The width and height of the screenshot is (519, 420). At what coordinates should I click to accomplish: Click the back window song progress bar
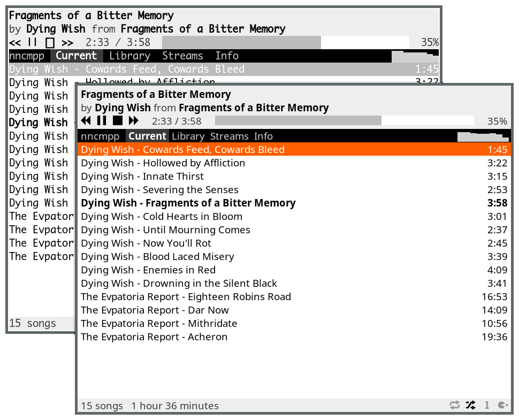tap(286, 42)
